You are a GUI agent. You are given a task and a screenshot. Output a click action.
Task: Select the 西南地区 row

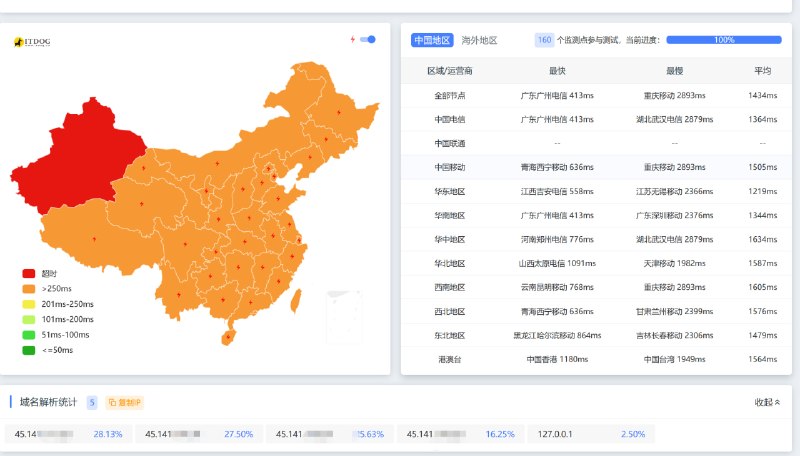pos(596,287)
